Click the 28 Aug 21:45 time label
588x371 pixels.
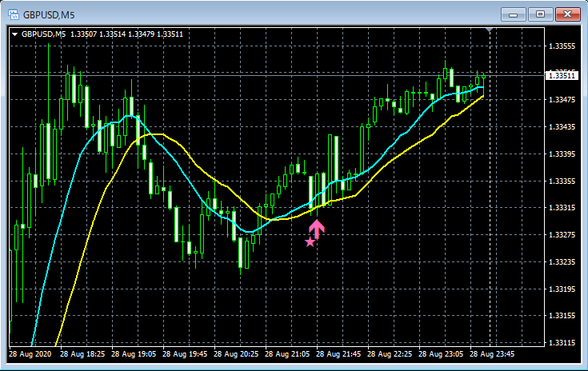point(338,353)
